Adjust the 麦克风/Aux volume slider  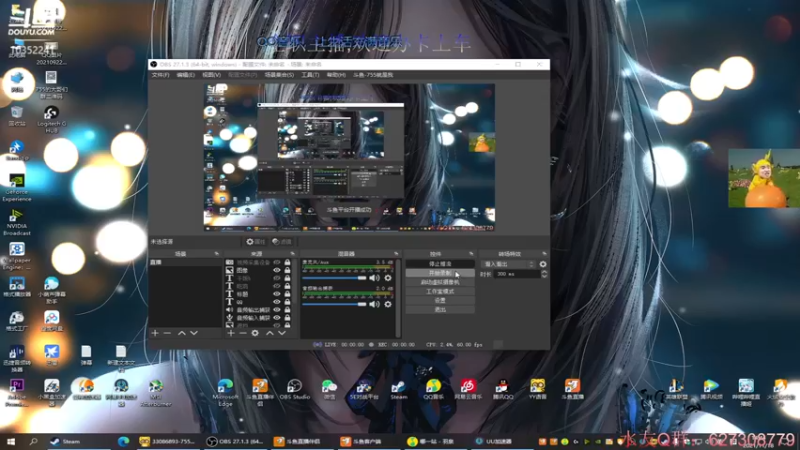click(x=334, y=278)
